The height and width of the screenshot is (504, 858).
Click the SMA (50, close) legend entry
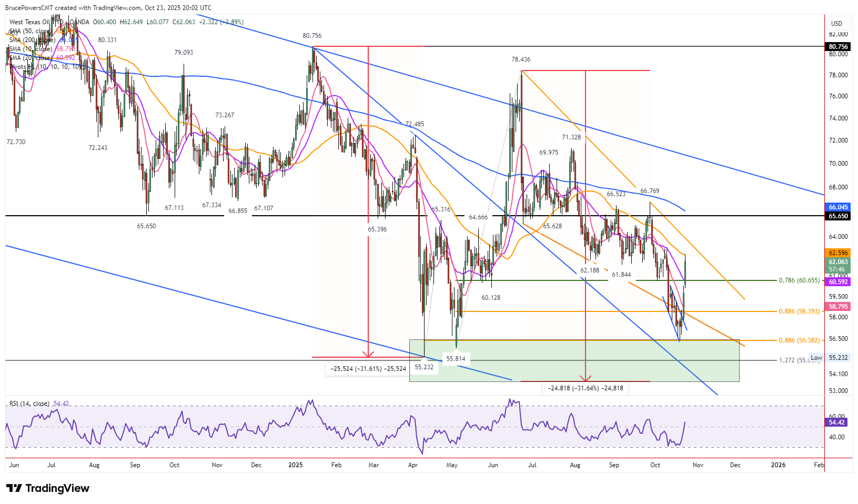pos(30,31)
